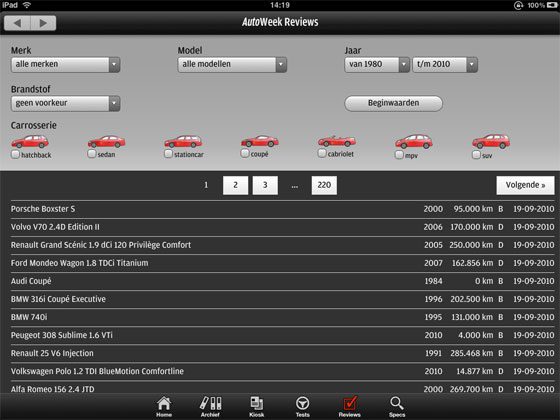Open the Archief icon in bottom bar
560x420 pixels.
point(210,403)
